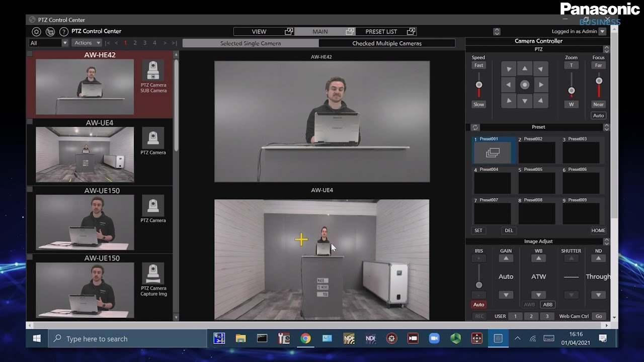Open settings via the gear icon
Viewport: 644px width, 362px height.
36,32
